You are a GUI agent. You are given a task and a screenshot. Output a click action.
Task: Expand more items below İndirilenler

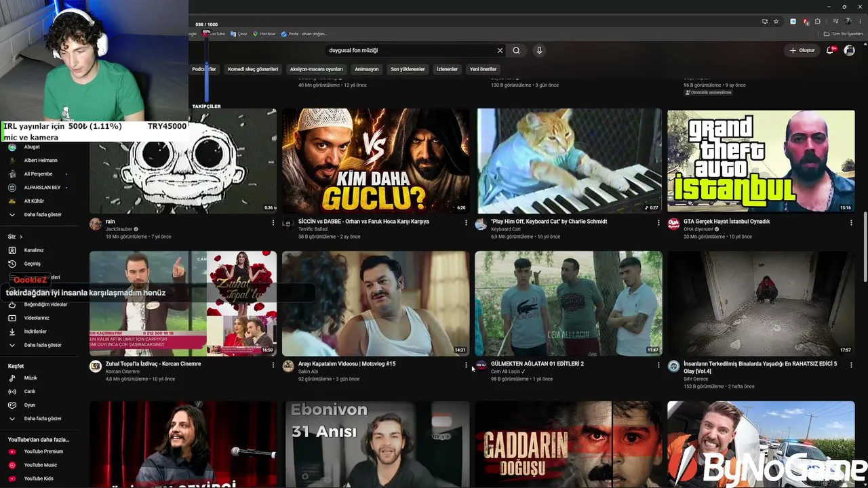(39, 345)
